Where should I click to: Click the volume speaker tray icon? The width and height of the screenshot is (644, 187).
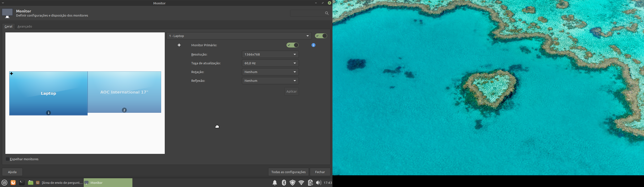[318, 183]
